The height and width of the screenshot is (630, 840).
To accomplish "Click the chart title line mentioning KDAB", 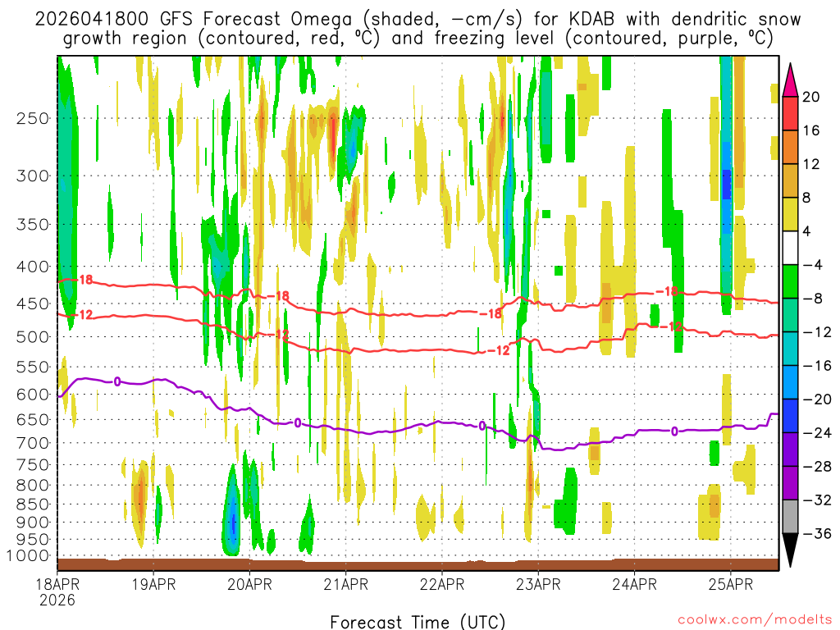I will pyautogui.click(x=418, y=19).
